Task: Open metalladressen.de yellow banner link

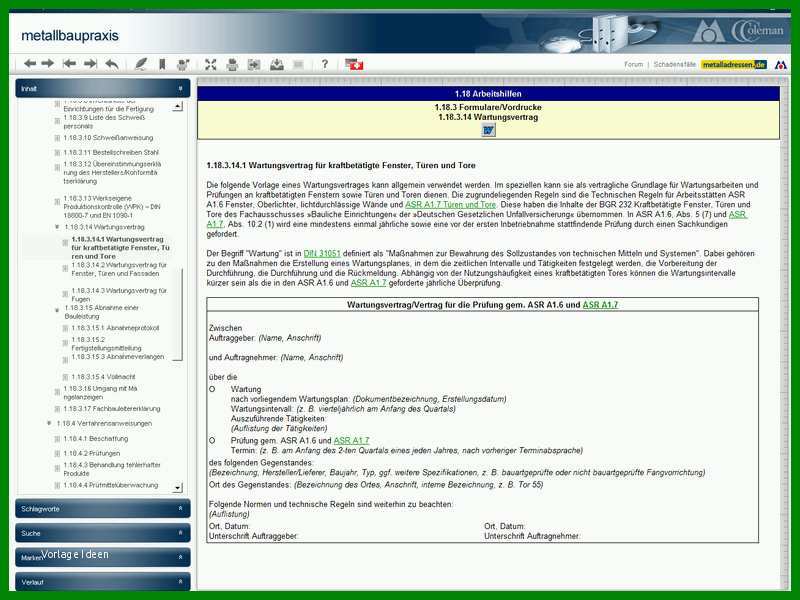Action: point(734,65)
